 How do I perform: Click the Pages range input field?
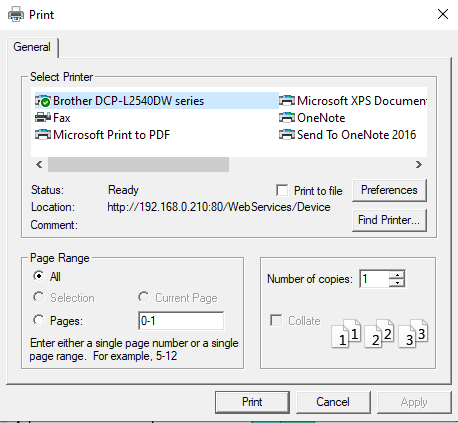point(181,321)
